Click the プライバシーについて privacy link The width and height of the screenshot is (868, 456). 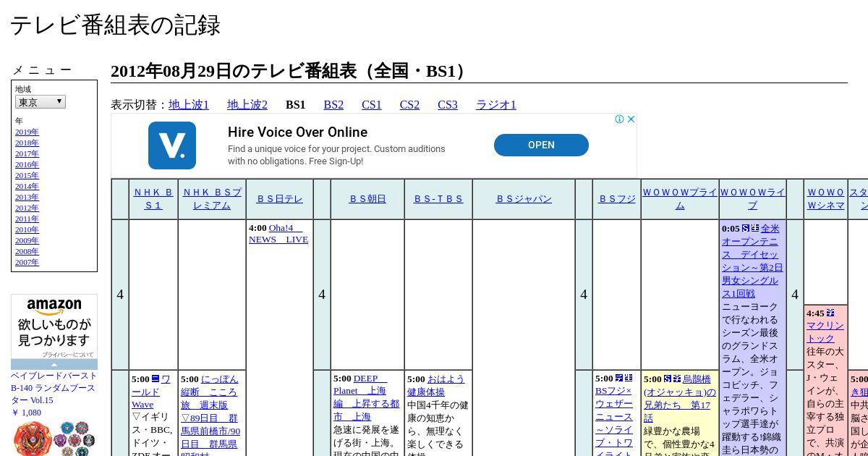point(67,355)
